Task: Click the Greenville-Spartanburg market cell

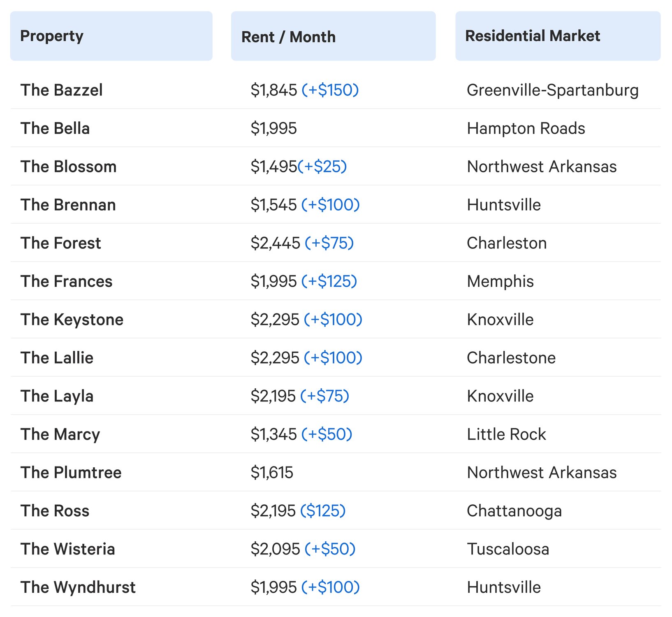Action: [x=553, y=90]
